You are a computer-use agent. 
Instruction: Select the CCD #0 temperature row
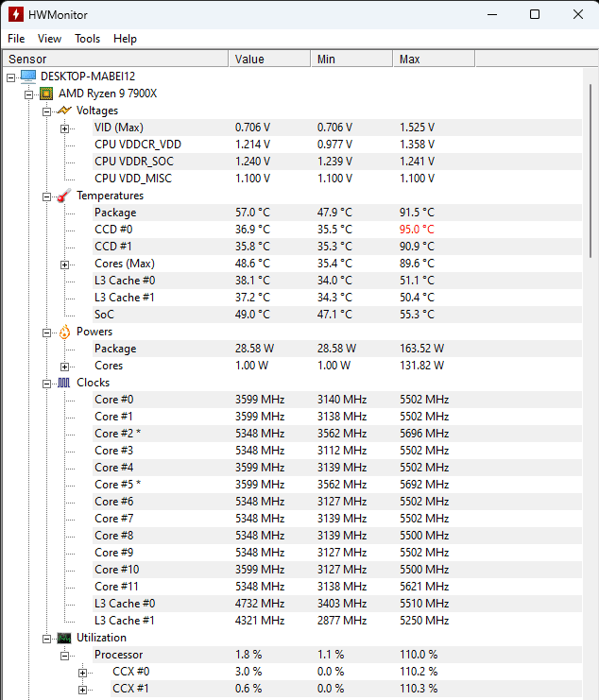337,230
